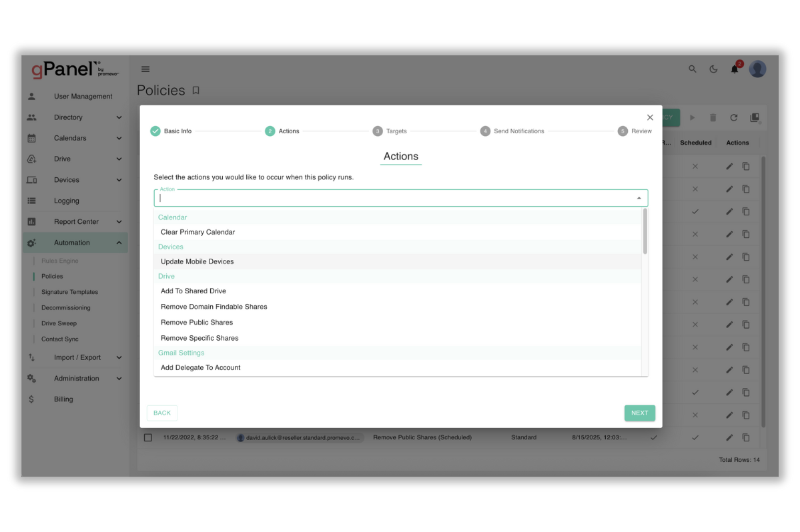Click the search magnifier icon
Screen dimensions: 800x532
pos(693,69)
